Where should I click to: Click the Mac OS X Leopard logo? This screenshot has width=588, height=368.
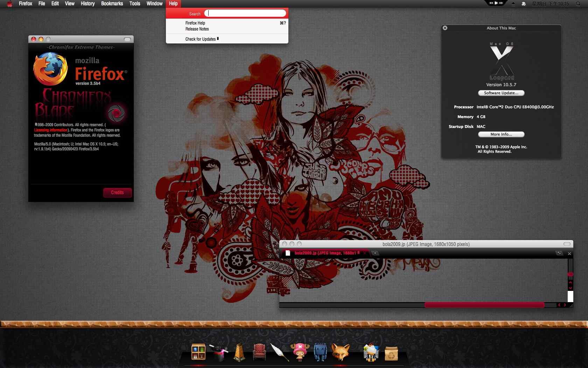pos(502,61)
